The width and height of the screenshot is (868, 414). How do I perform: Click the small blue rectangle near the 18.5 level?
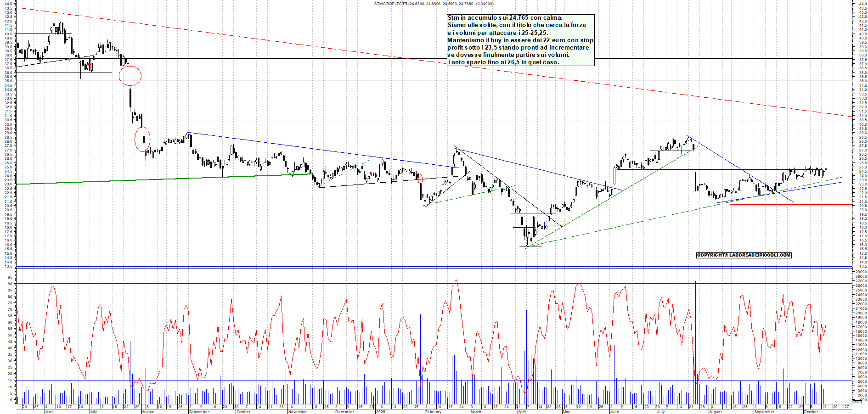click(x=556, y=224)
